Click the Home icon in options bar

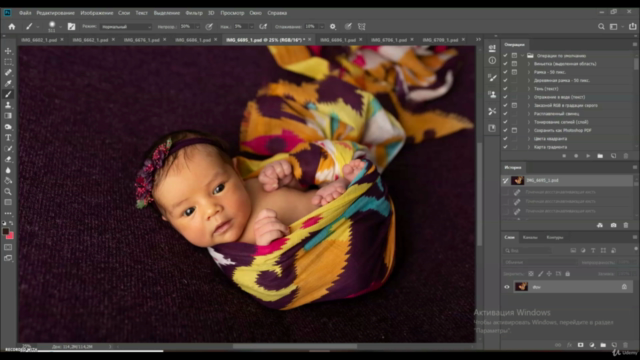click(x=12, y=27)
